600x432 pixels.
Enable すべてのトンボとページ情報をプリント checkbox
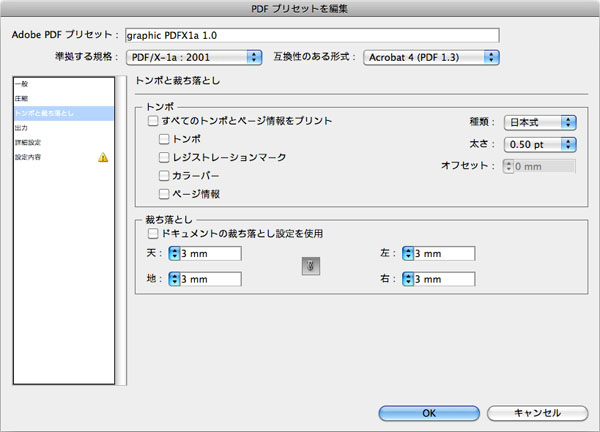pyautogui.click(x=153, y=121)
